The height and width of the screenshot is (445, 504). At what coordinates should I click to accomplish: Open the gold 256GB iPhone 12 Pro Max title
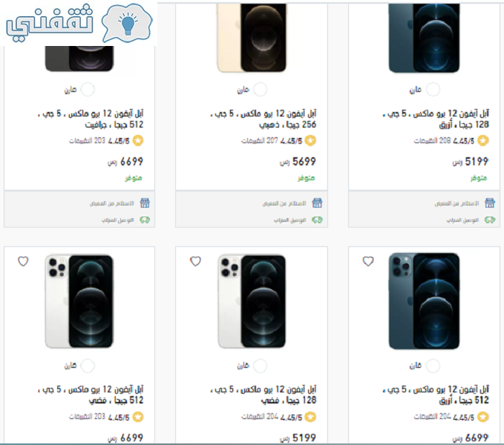(264, 119)
